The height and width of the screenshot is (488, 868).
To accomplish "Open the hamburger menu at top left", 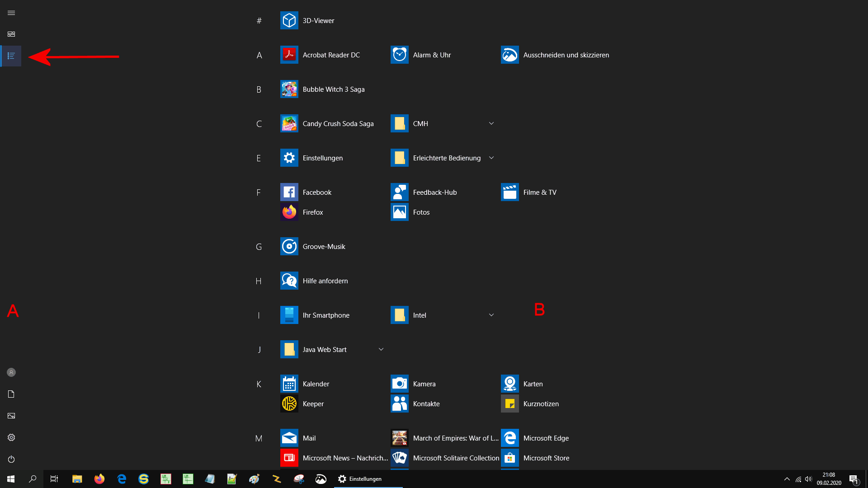I will coord(11,13).
